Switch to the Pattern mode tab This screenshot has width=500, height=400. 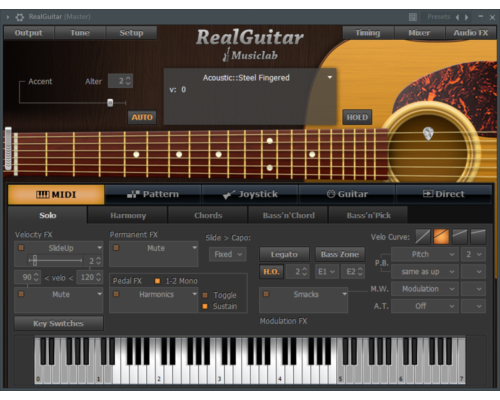[x=153, y=194]
